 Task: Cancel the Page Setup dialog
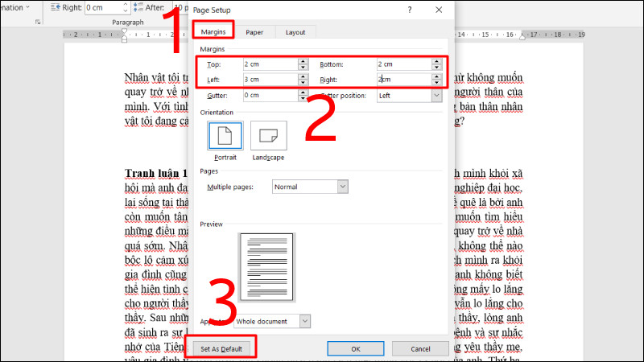[x=419, y=349]
